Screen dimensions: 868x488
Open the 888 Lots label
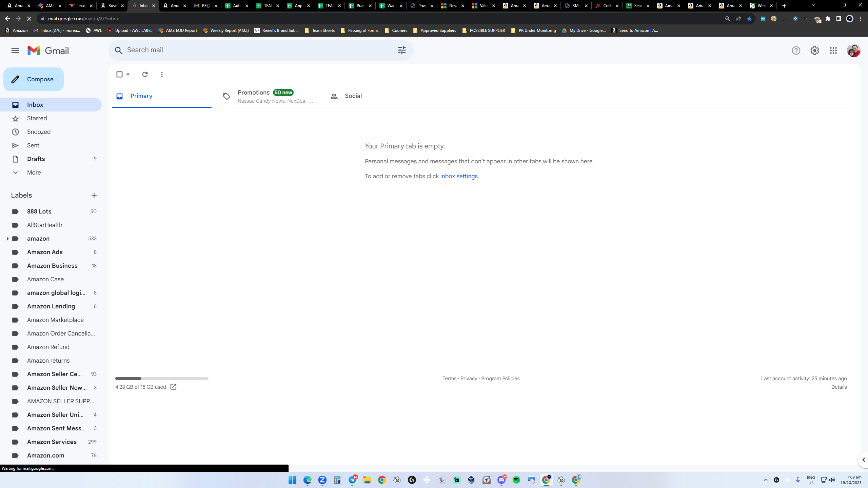51,211
